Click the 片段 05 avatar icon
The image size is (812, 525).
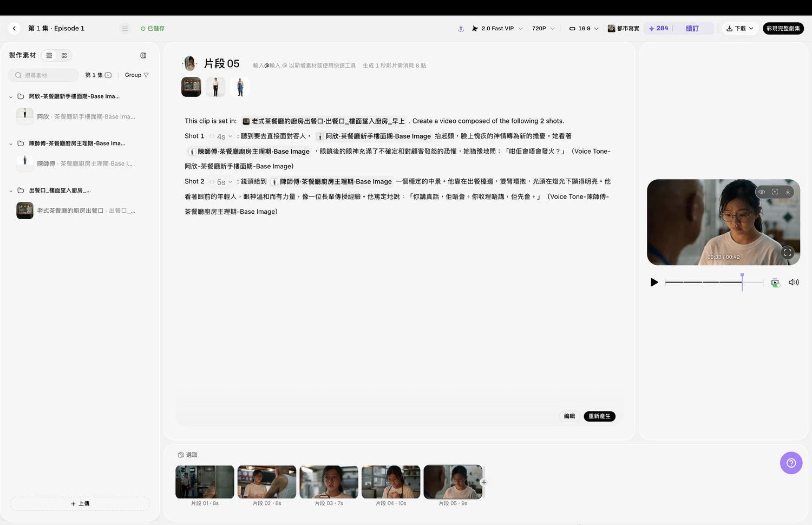[x=189, y=63]
